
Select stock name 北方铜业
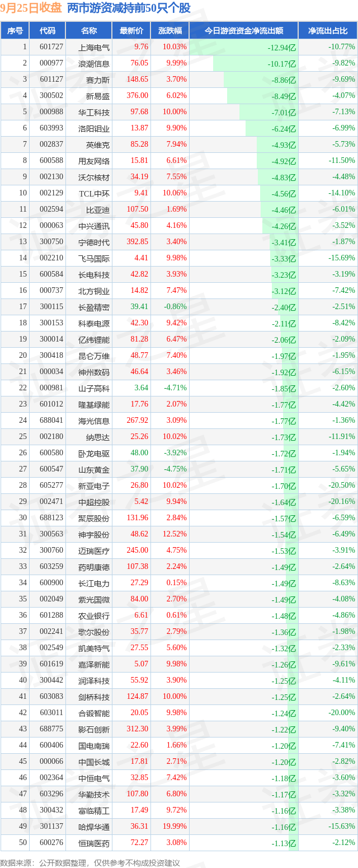coord(95,291)
